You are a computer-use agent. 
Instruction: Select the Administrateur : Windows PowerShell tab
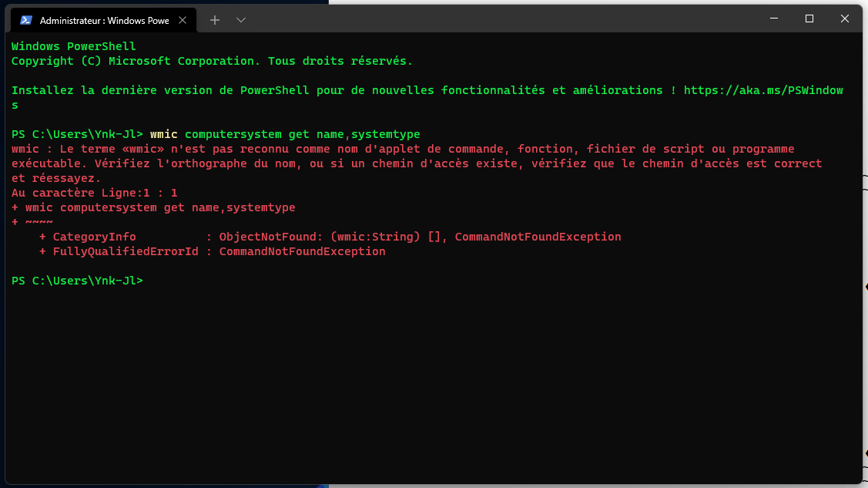(x=103, y=21)
